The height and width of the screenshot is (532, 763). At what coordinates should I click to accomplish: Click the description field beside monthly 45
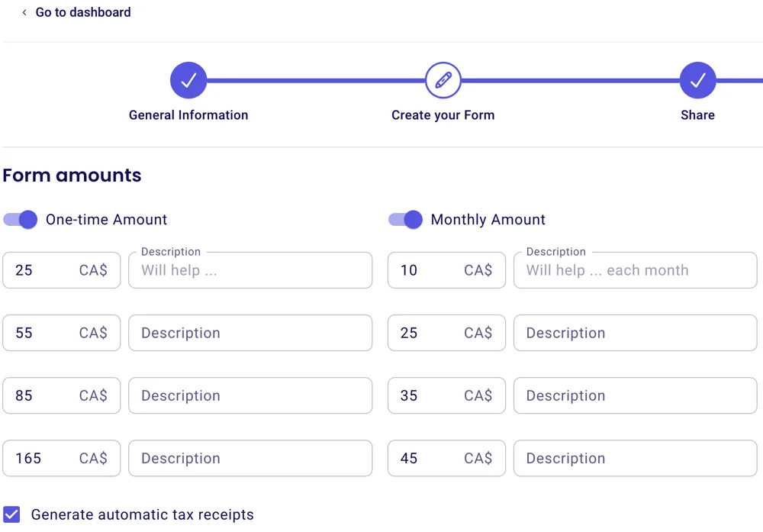coord(636,459)
